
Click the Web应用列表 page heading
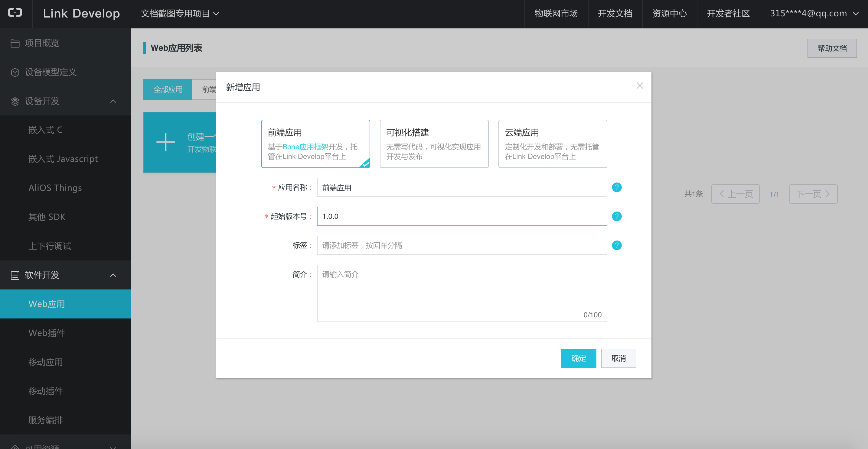176,48
